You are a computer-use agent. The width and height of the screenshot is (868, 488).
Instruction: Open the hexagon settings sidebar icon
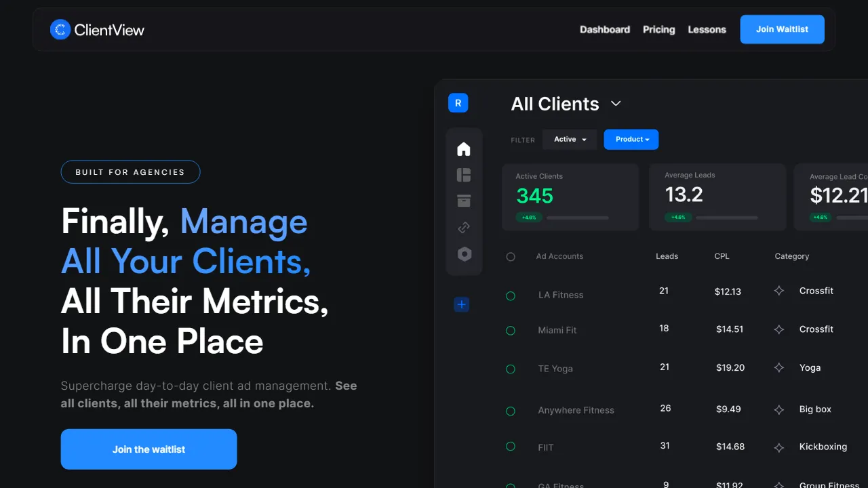465,254
